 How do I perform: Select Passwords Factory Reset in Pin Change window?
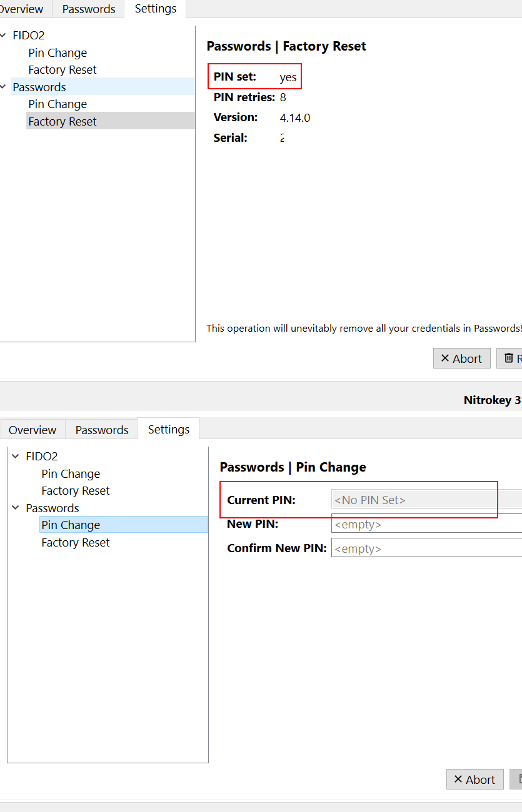[76, 543]
